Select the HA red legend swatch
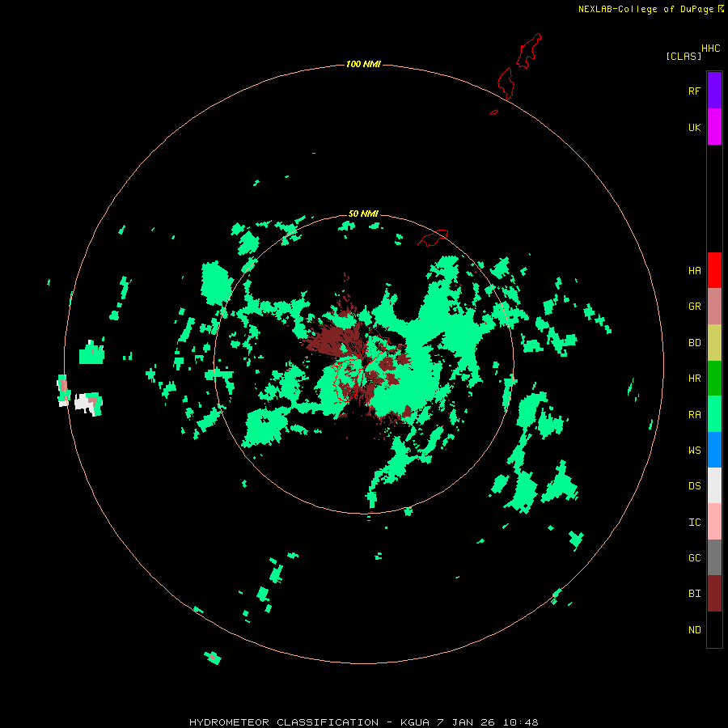 (x=714, y=270)
